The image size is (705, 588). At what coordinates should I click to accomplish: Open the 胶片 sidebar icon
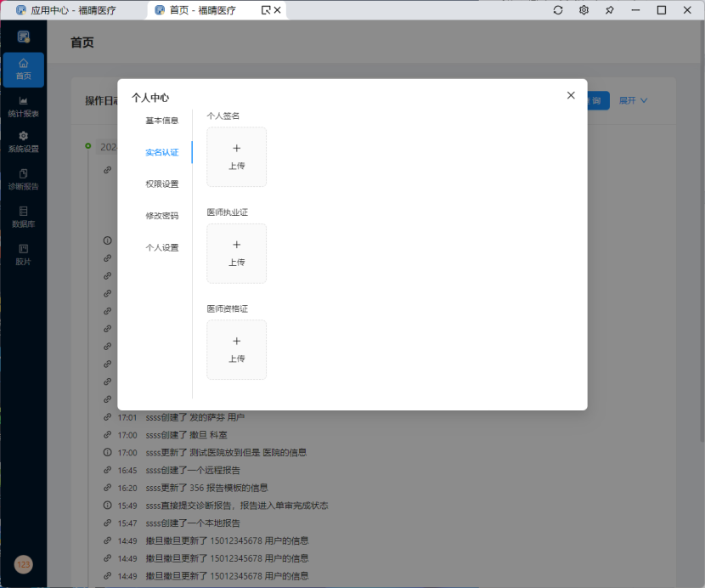[23, 254]
